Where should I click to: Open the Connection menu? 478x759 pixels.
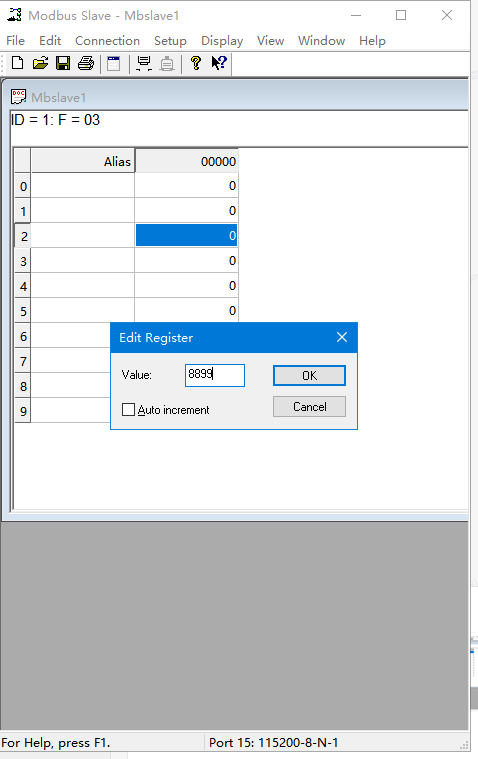point(107,41)
